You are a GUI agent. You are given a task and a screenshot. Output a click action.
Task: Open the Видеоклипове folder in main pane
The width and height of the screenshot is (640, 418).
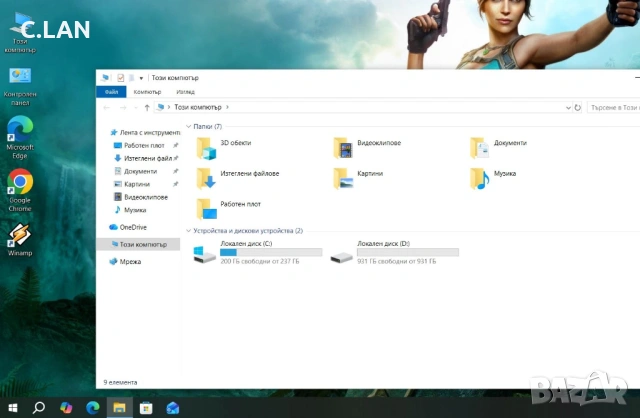(x=367, y=147)
